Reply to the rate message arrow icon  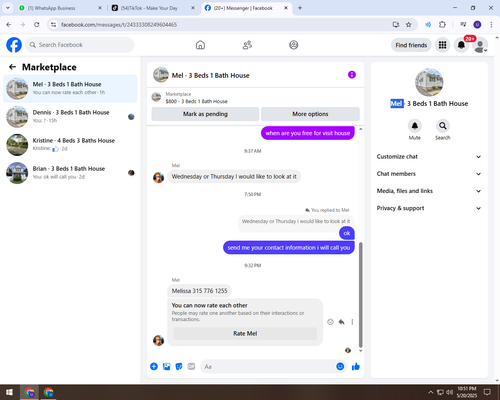click(341, 322)
